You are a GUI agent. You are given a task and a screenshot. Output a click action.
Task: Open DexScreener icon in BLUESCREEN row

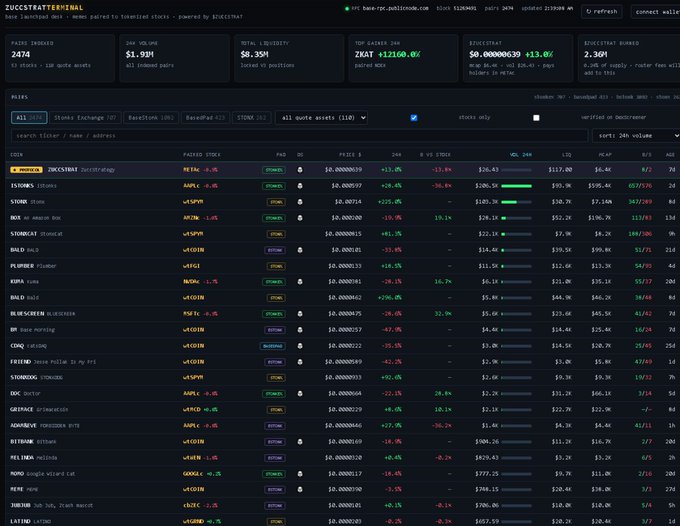tap(300, 314)
